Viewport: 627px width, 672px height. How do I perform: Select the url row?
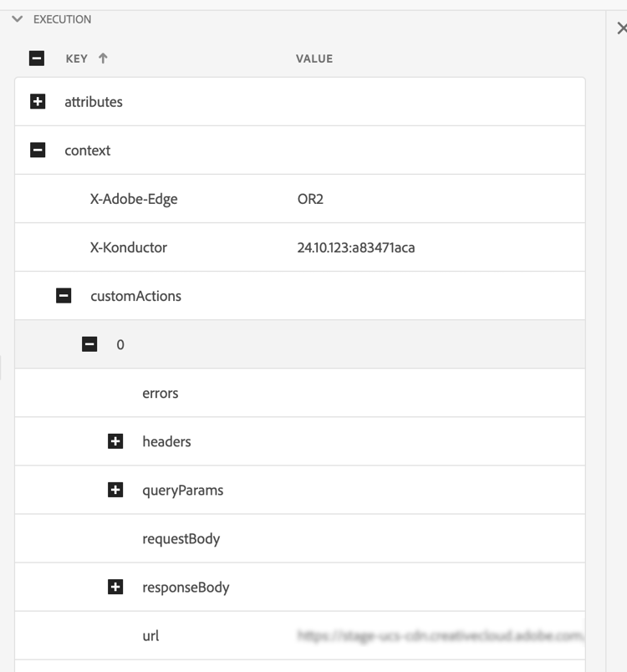click(150, 635)
